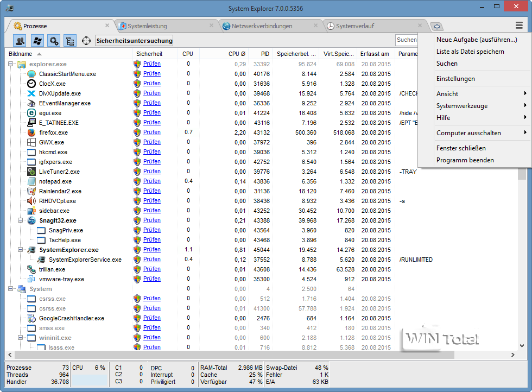Screen dimensions: 532x392
Task: Toggle the Windows system processes filter
Action: point(37,41)
